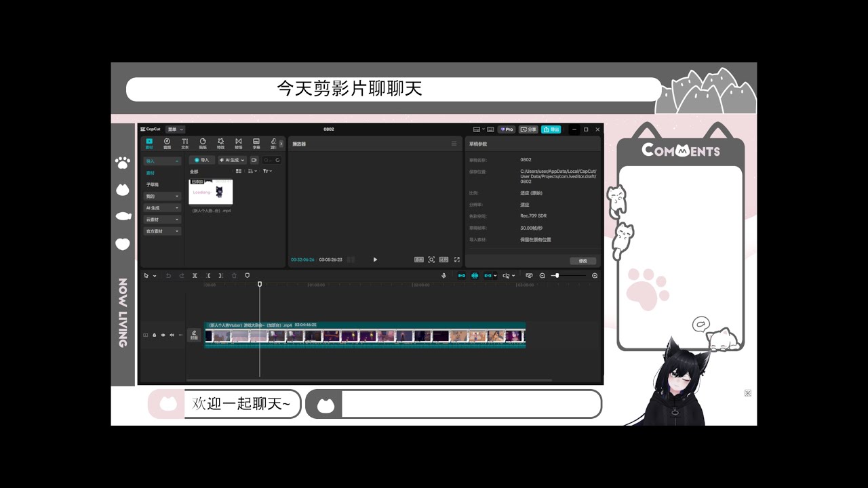The width and height of the screenshot is (868, 488).
Task: Click the 修改 button in draft parameters
Action: click(583, 261)
